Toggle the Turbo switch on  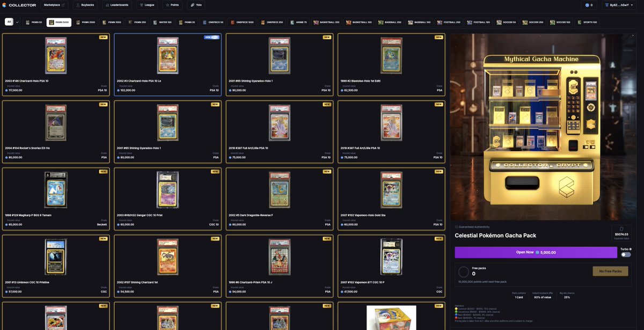[x=626, y=255]
